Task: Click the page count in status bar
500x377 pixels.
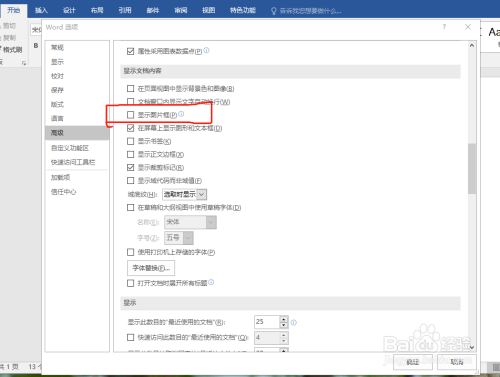Action: [9, 367]
